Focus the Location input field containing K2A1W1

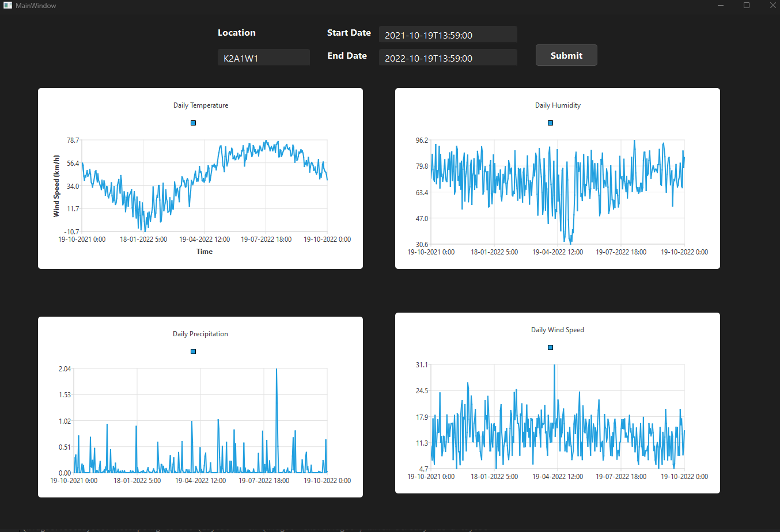click(x=264, y=58)
